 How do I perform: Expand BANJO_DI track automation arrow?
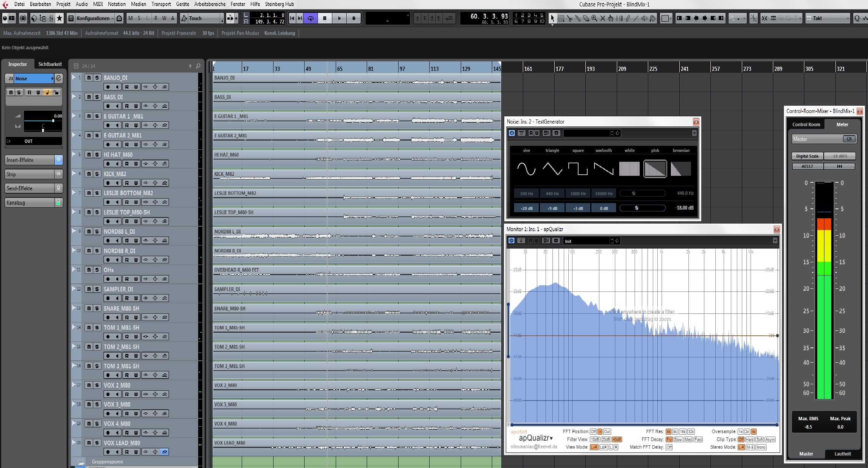74,77
